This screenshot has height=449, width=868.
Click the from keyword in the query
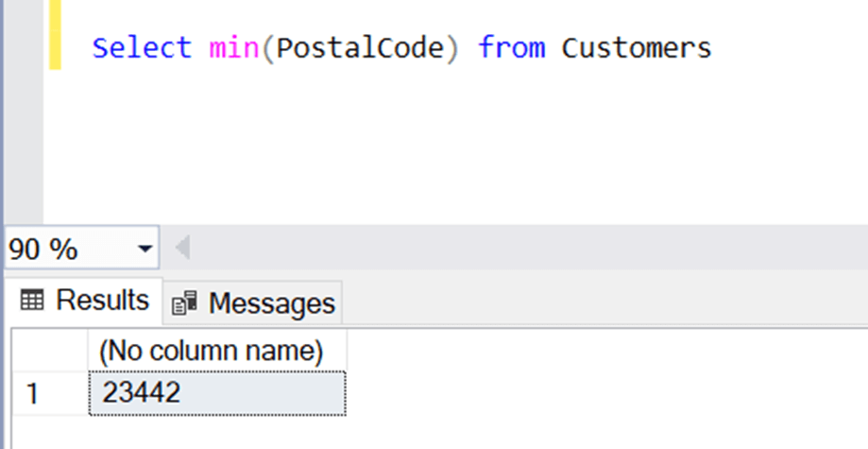click(510, 47)
